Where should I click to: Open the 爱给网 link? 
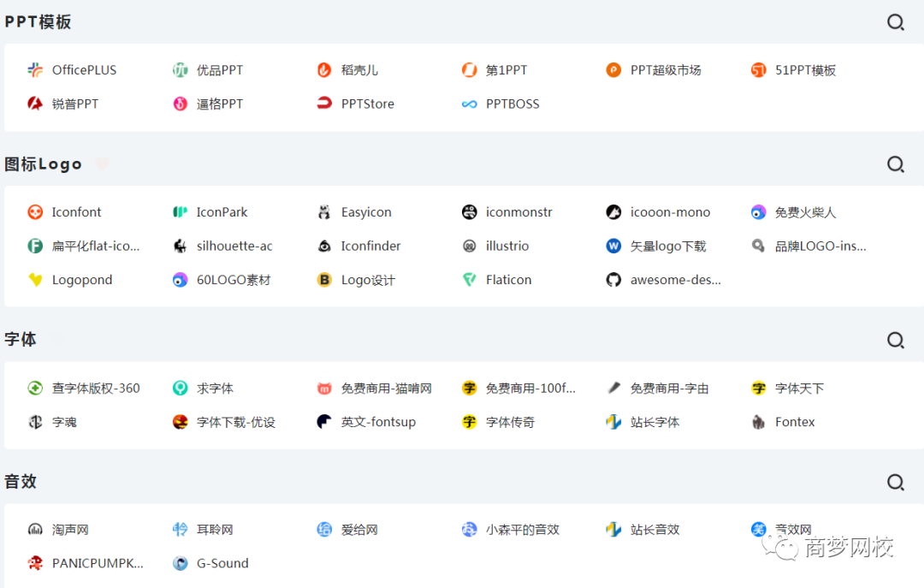pos(359,530)
